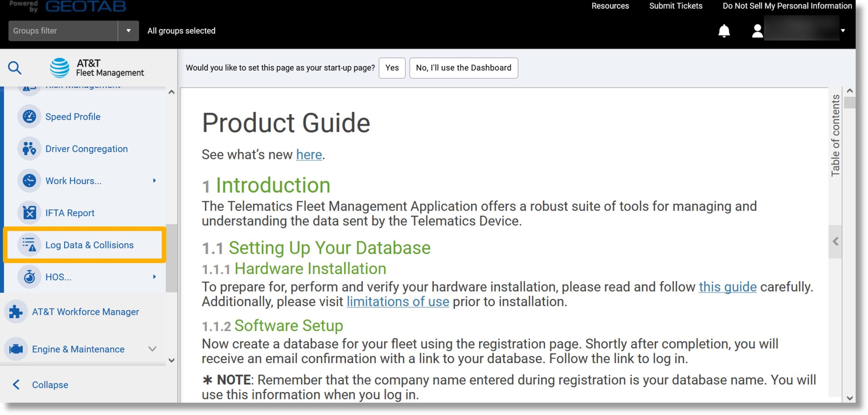Click Do Not Sell My Personal Information

pos(787,6)
